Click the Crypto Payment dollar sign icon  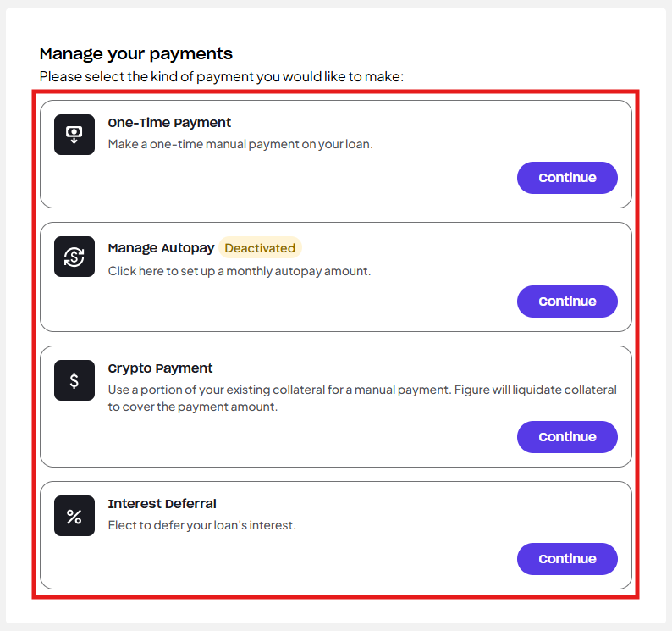(74, 380)
